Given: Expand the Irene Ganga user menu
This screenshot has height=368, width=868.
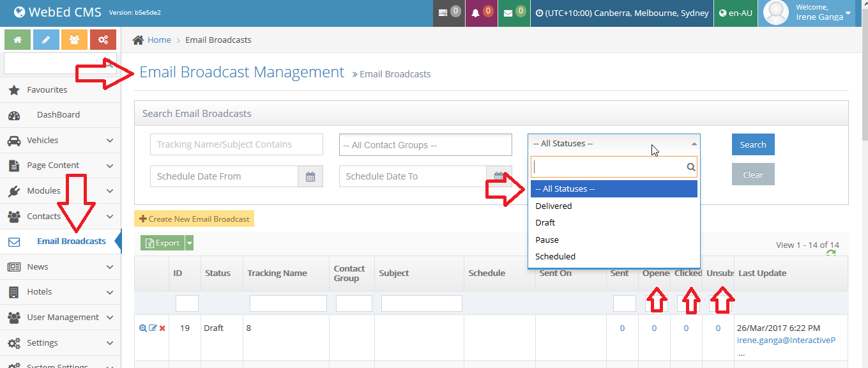Looking at the screenshot, I should (x=848, y=13).
